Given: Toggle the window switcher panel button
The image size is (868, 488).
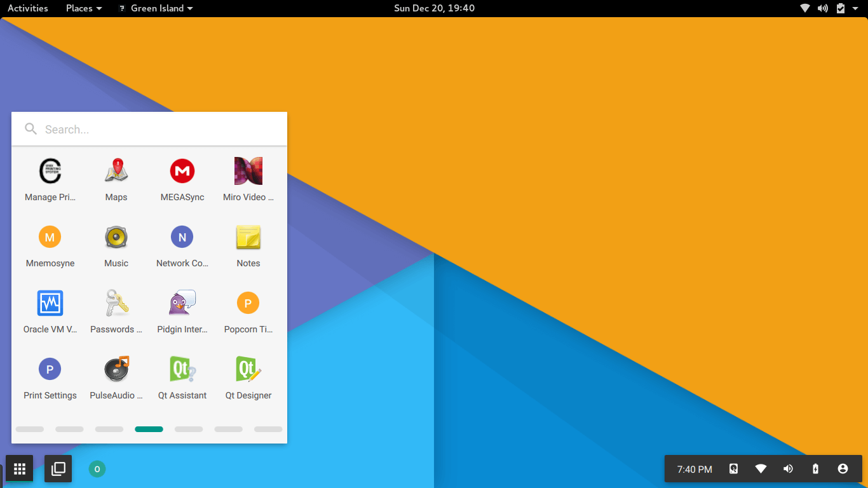Looking at the screenshot, I should tap(58, 469).
